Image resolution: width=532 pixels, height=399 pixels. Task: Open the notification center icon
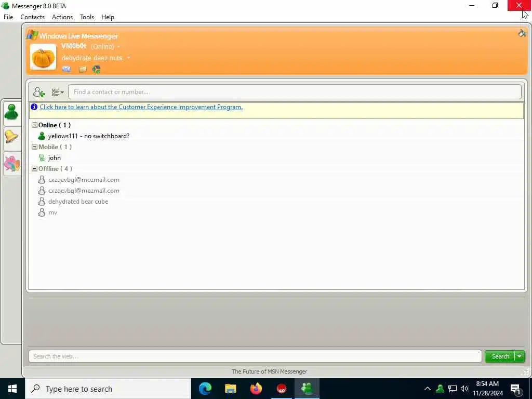coord(515,389)
